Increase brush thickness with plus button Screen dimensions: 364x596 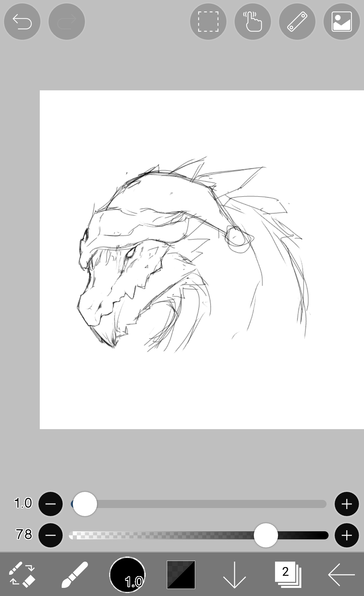point(347,504)
